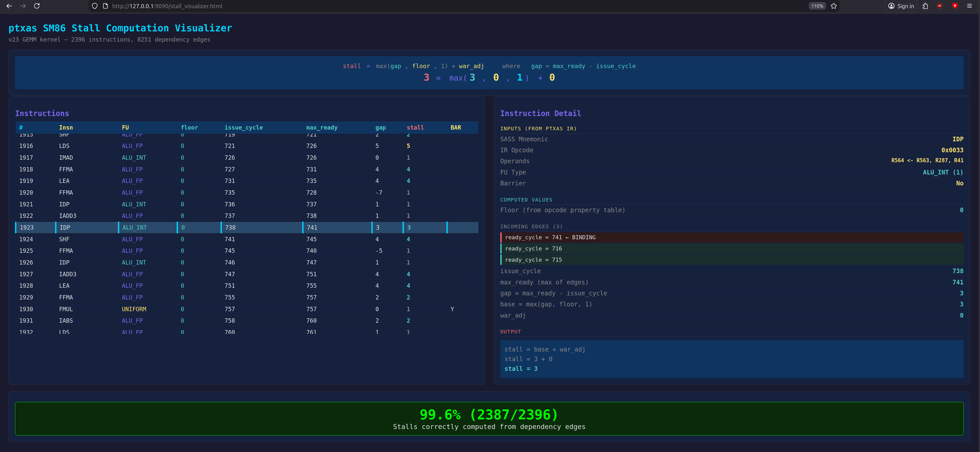Click the Sign in account button

[x=901, y=6]
